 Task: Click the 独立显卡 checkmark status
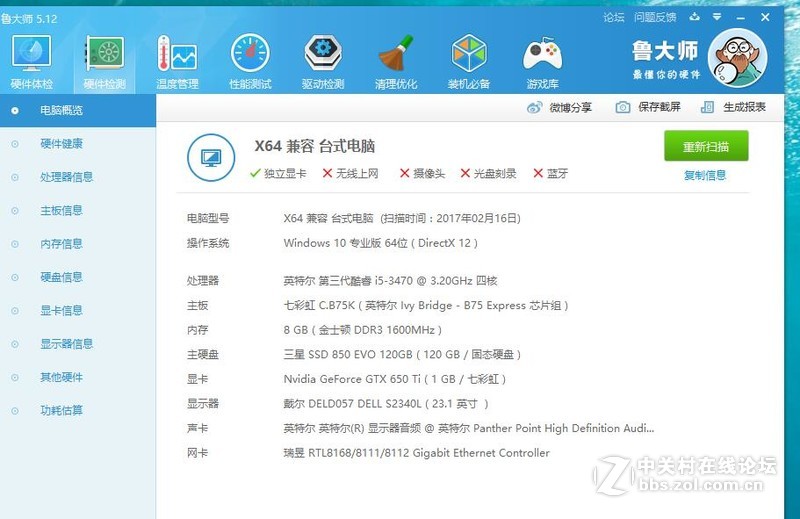tap(278, 174)
